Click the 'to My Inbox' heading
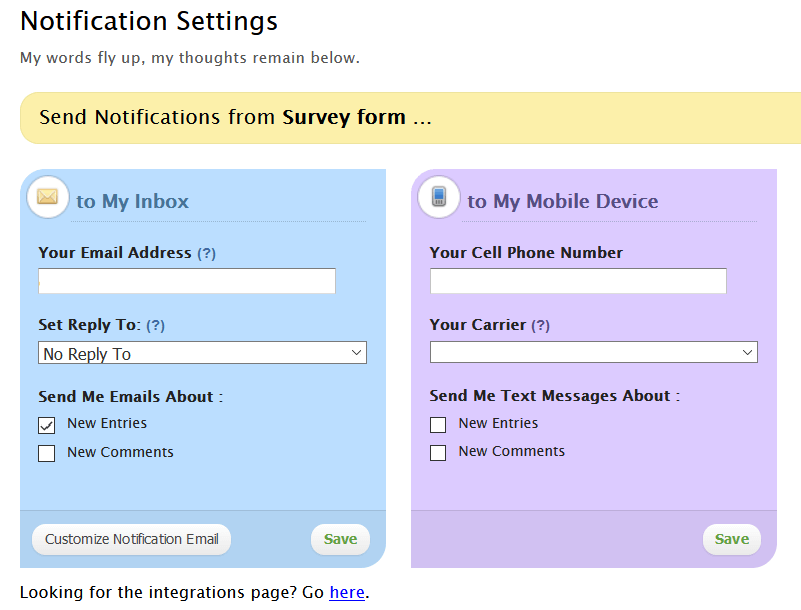 pos(133,201)
